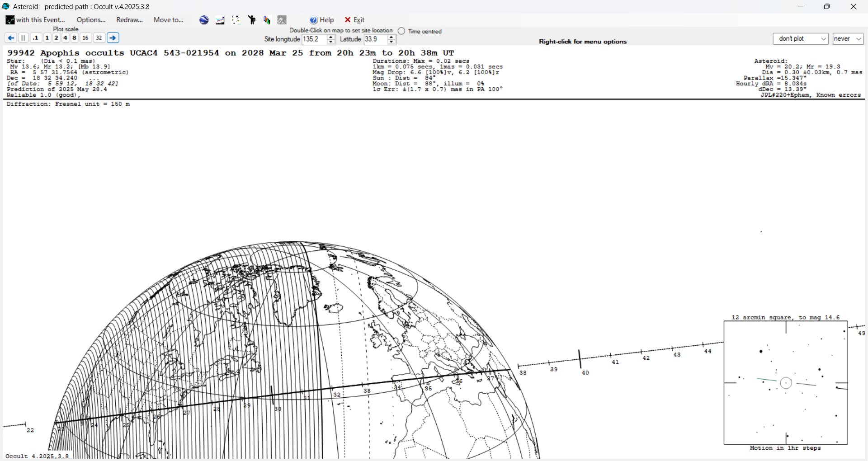Click the Latitude input field
Viewport: 868px width, 461px height.
pyautogui.click(x=375, y=39)
